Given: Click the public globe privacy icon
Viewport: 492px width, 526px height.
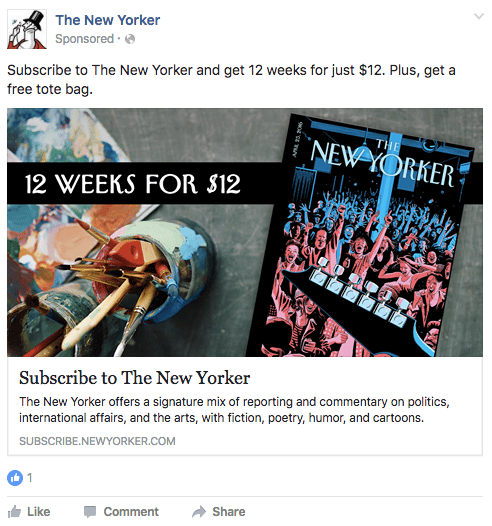Looking at the screenshot, I should 130,39.
